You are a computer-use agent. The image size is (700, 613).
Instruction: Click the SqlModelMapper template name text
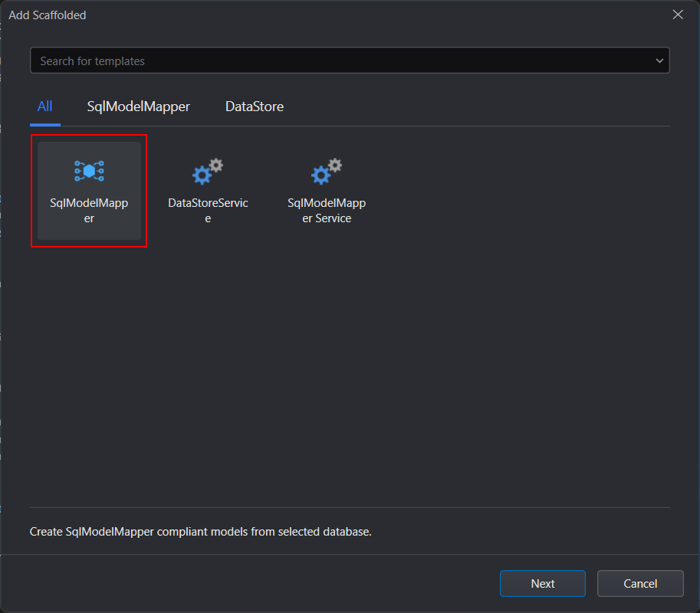click(x=89, y=211)
